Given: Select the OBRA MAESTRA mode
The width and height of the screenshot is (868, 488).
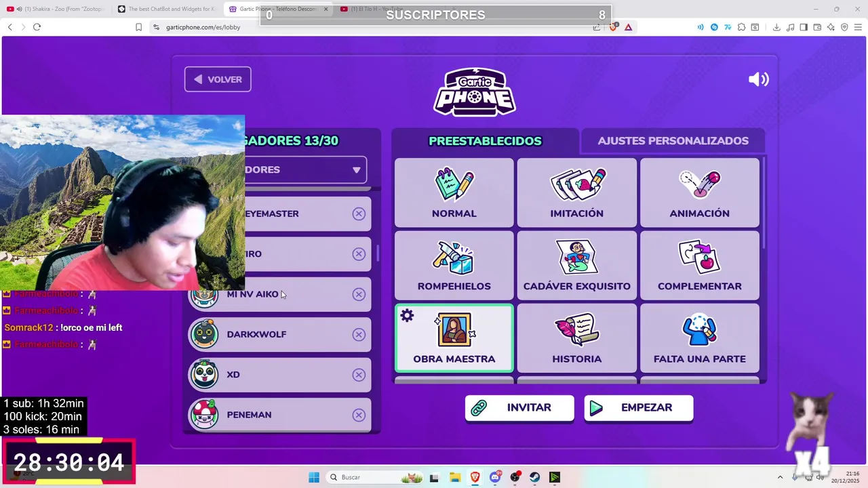Looking at the screenshot, I should [x=454, y=338].
